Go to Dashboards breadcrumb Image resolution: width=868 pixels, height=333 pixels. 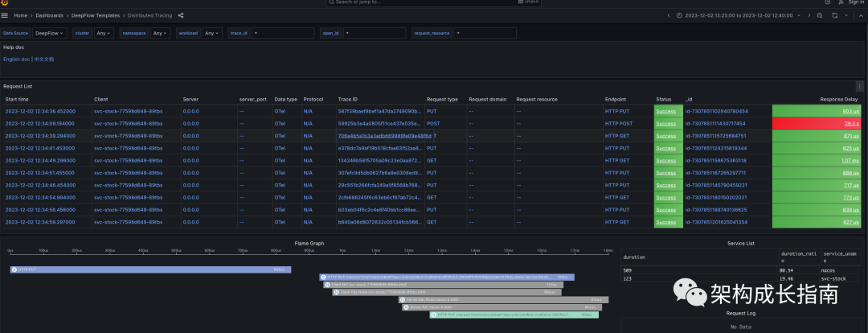pos(49,15)
